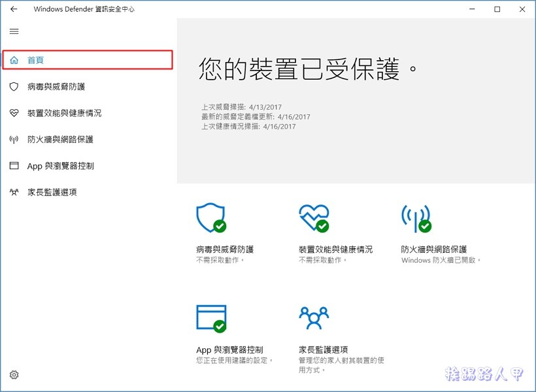Open the large heart device health tile icon
Viewport: 536px width, 392px height.
[x=314, y=218]
